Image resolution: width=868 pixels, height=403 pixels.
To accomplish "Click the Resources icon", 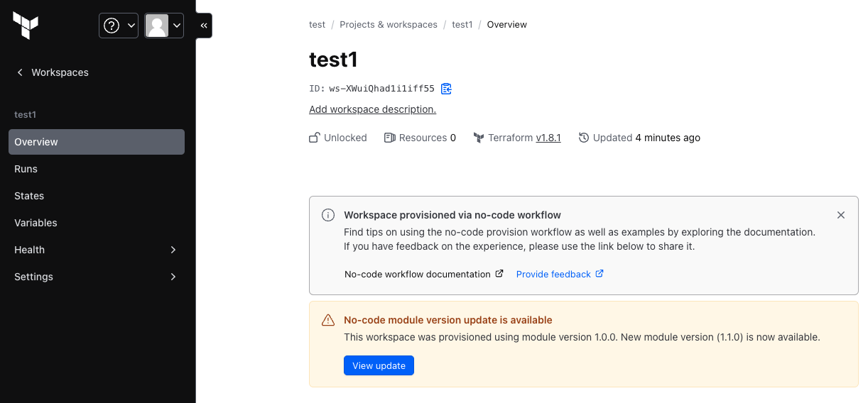I will [389, 138].
